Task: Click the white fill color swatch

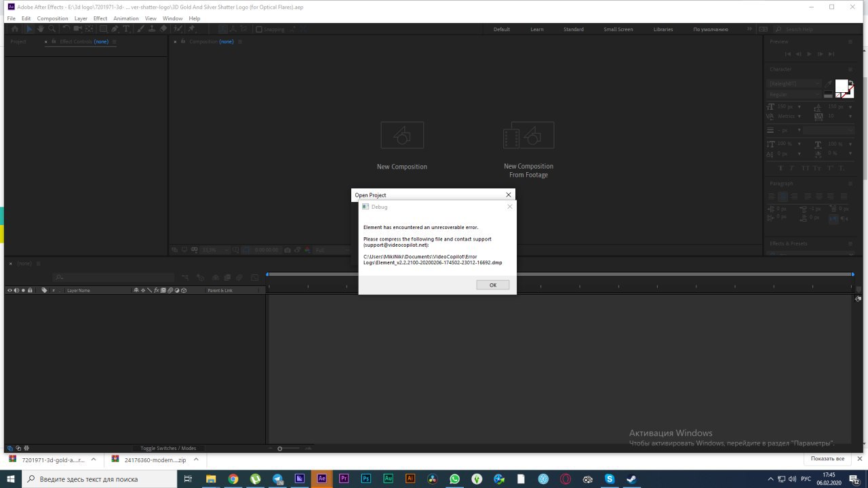Action: (842, 85)
